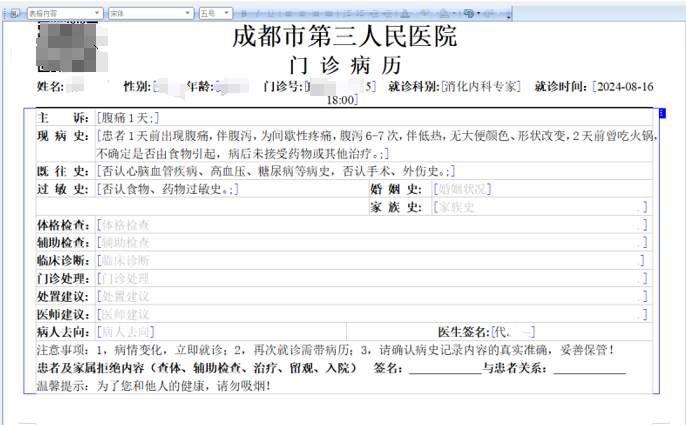This screenshot has width=686, height=425.
Task: Click the 临床诊断 placeholder field
Action: coord(371,260)
